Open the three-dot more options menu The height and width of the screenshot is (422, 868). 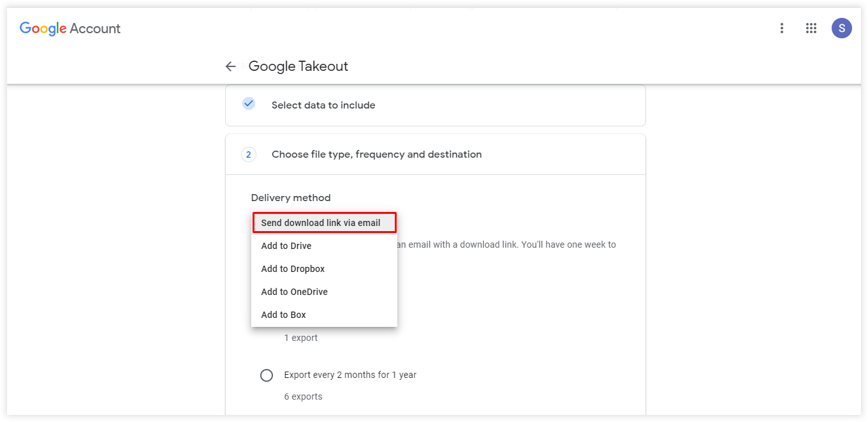point(781,28)
